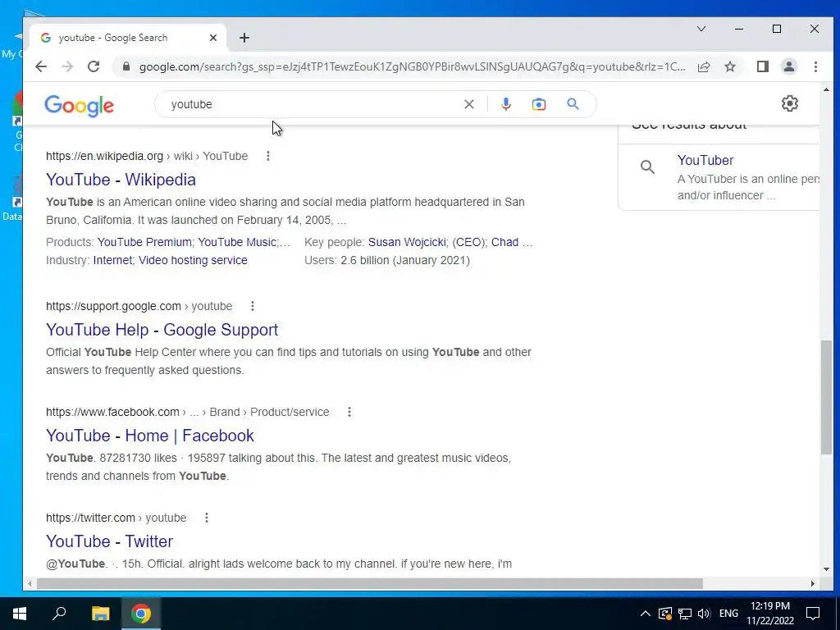Show hidden tray icons chevron
This screenshot has height=630, width=840.
pyautogui.click(x=646, y=614)
